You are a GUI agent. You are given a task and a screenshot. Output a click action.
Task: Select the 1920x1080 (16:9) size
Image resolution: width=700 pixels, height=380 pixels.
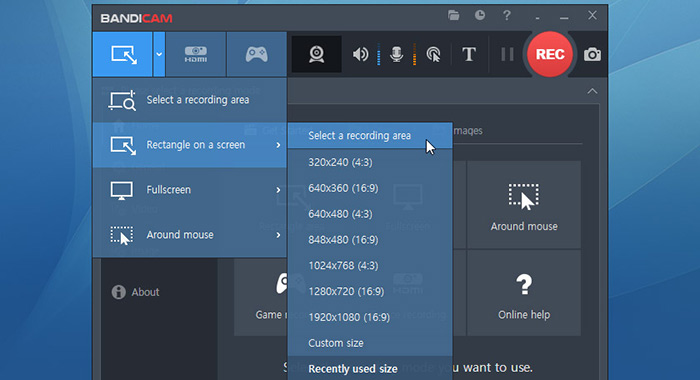click(x=370, y=317)
